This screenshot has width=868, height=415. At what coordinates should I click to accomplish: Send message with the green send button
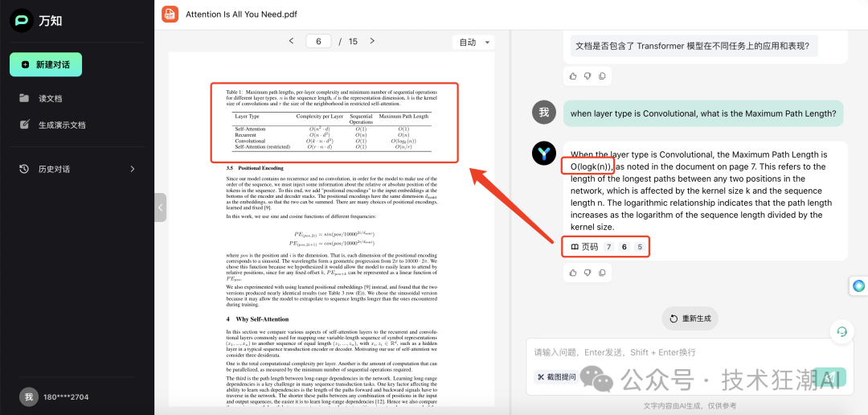tap(831, 376)
